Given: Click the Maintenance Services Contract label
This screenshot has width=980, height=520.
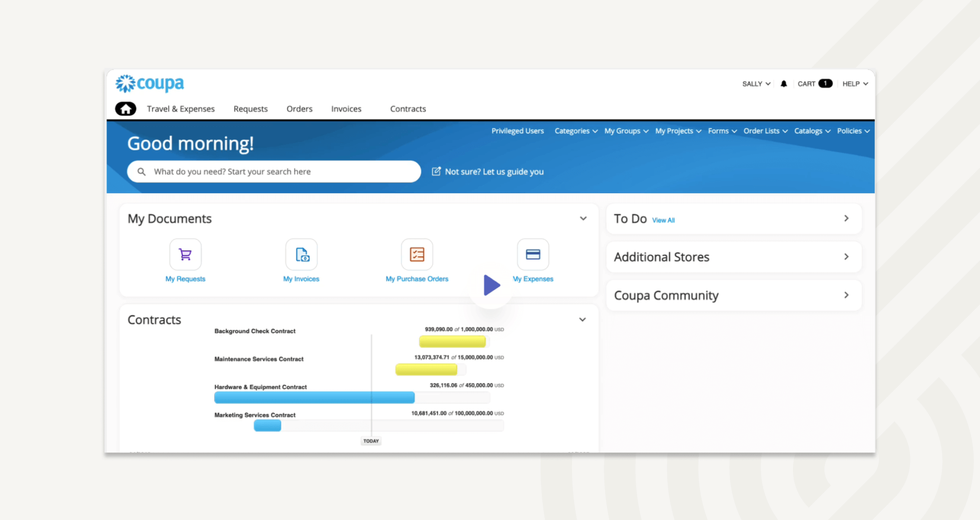Looking at the screenshot, I should coord(259,359).
